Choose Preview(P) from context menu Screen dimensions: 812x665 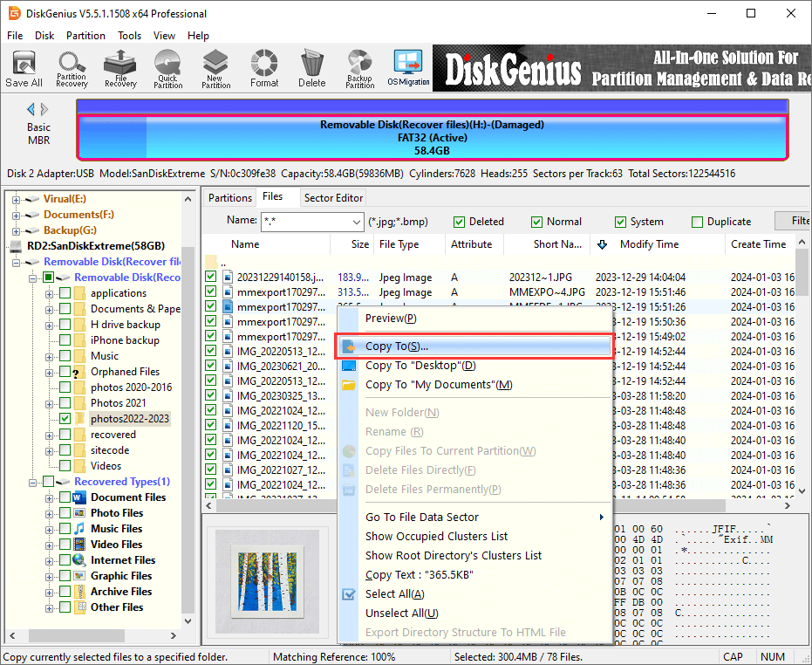[391, 319]
